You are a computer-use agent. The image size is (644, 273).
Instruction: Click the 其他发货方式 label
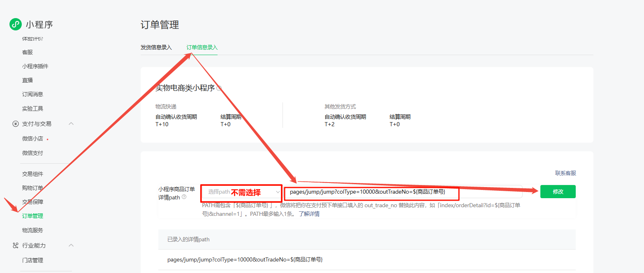tap(340, 107)
